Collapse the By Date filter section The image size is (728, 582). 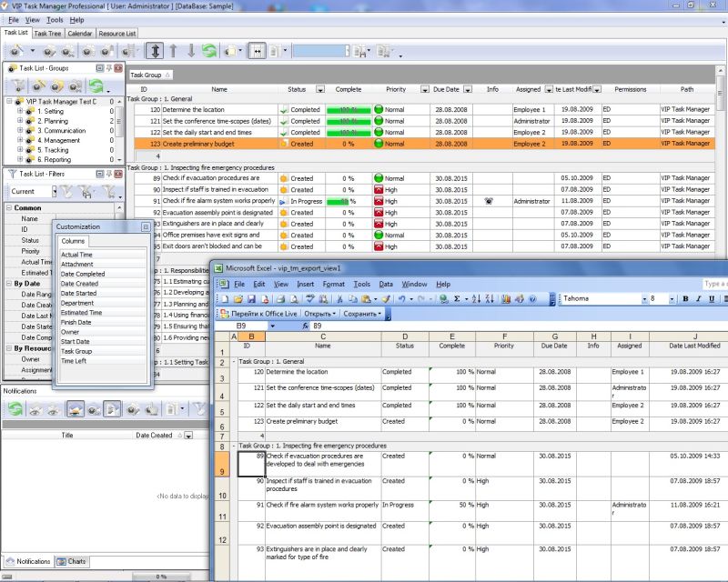point(9,283)
